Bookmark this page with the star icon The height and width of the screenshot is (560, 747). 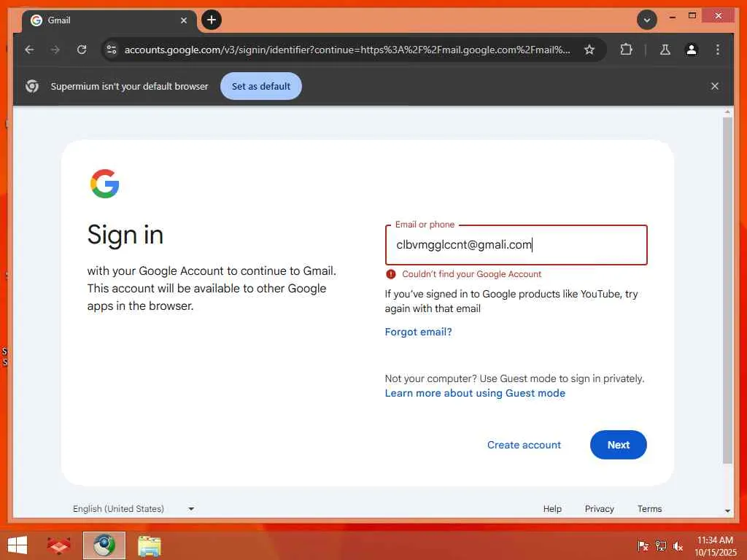pos(589,50)
